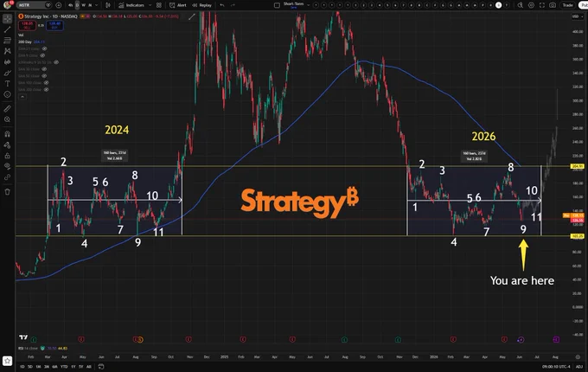Show the Ichimoku indicator via eye icon

pyautogui.click(x=56, y=62)
